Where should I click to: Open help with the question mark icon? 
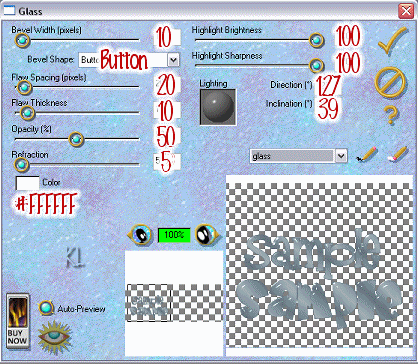[391, 115]
